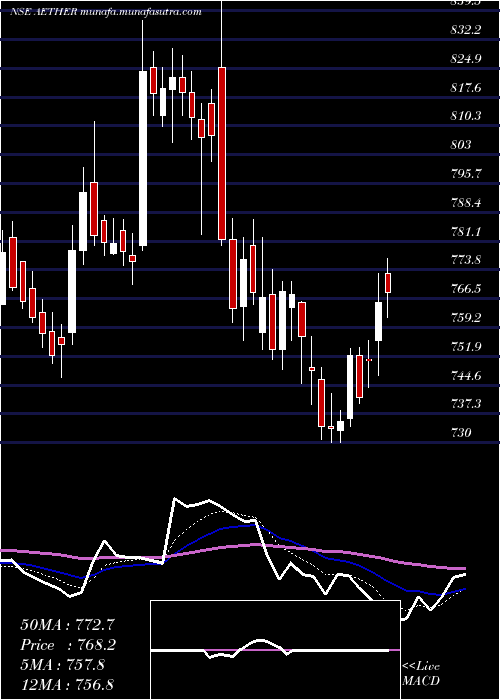
Task: Select the 751.9 price axis label
Action: (466, 346)
